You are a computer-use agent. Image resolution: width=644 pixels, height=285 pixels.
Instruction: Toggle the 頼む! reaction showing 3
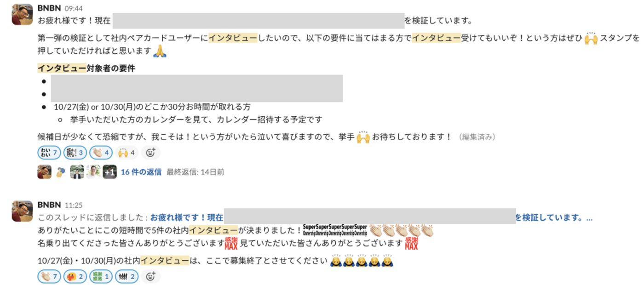tap(75, 153)
